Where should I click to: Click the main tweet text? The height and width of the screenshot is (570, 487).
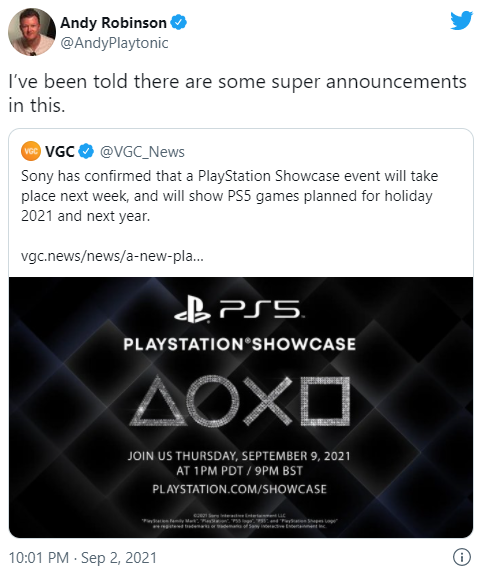coord(238,93)
